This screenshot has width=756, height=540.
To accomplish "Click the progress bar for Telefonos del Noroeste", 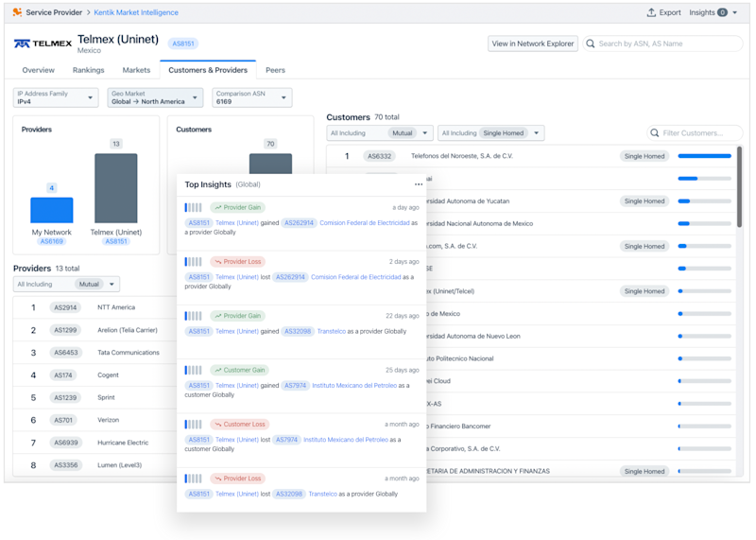I will (x=704, y=156).
